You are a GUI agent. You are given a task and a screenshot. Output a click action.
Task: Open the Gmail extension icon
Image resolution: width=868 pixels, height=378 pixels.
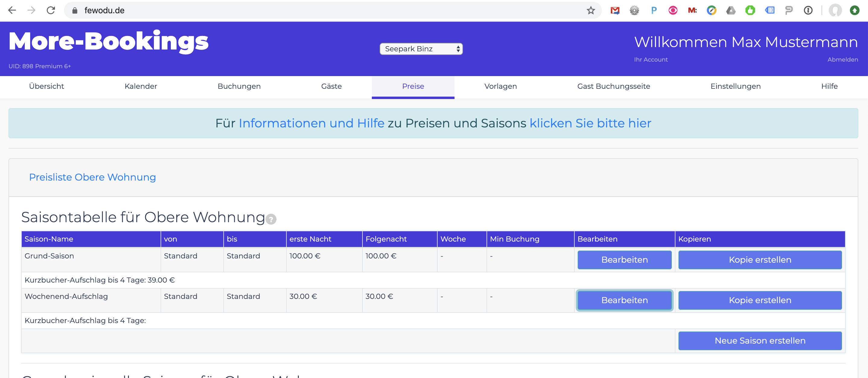[615, 11]
